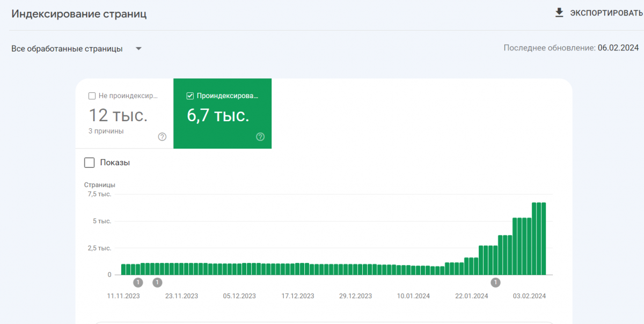Image resolution: width=644 pixels, height=324 pixels.
Task: Click the 3 причины text
Action: tap(106, 130)
